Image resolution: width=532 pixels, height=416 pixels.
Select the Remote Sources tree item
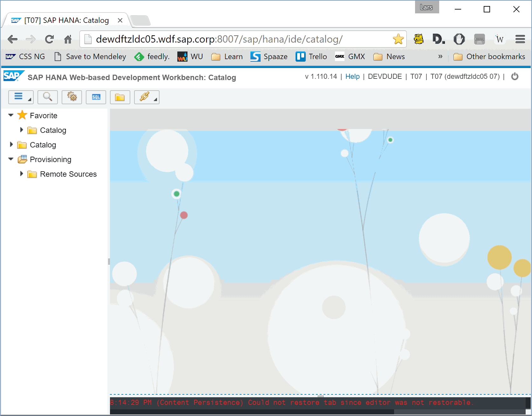pyautogui.click(x=68, y=174)
